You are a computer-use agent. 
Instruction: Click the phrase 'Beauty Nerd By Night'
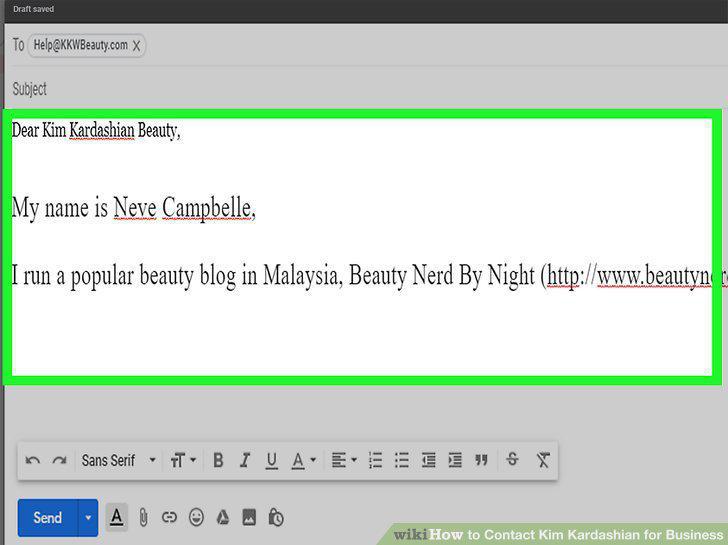(442, 276)
